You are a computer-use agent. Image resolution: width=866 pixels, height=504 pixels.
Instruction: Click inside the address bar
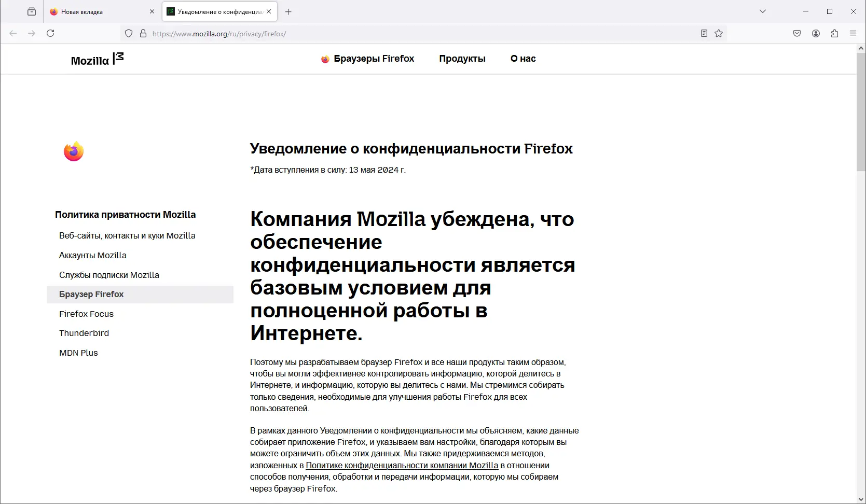(x=363, y=33)
